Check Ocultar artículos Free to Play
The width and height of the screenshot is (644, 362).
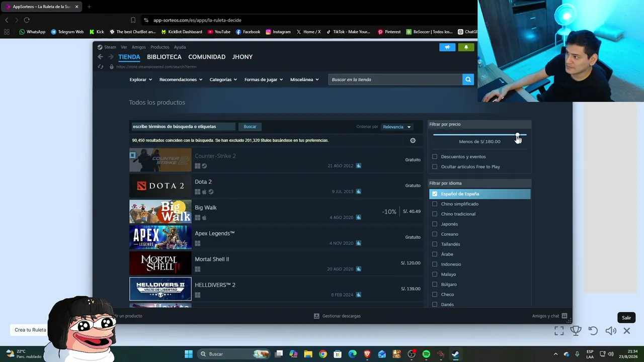click(x=435, y=166)
